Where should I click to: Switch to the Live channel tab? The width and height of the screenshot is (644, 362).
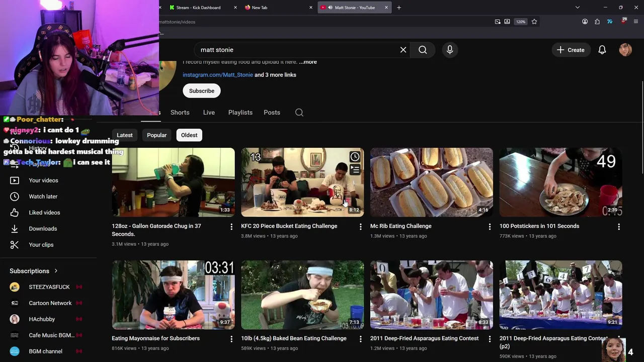pyautogui.click(x=209, y=113)
